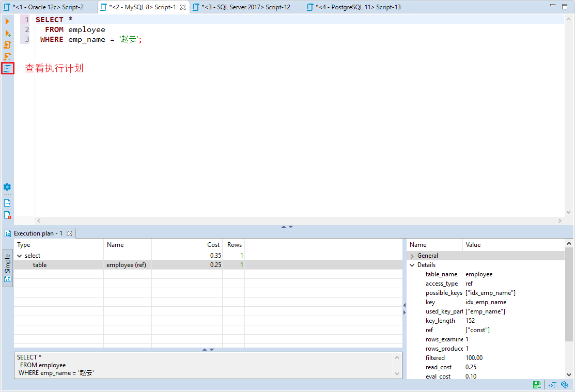
Task: Click the idx_emp_name key value
Action: pos(486,302)
